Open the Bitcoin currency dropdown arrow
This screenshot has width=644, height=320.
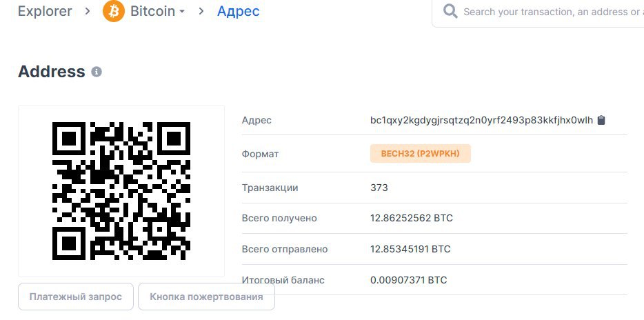[182, 12]
